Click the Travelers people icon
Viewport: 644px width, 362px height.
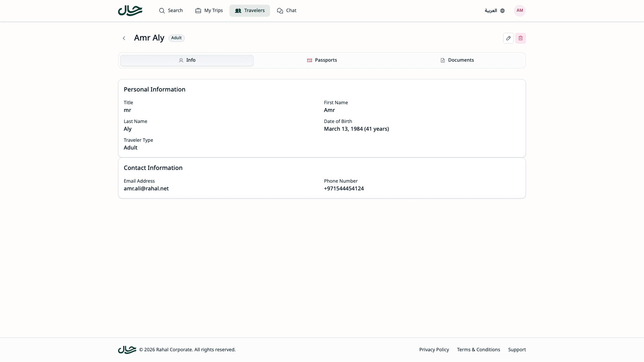coord(238,10)
